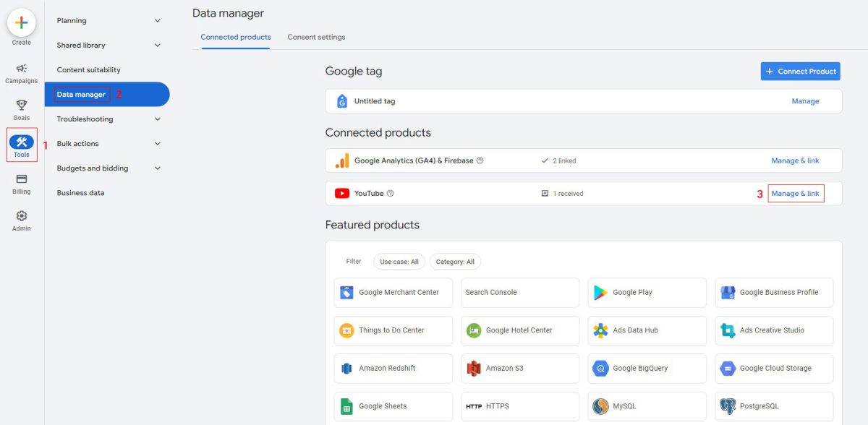The image size is (868, 425).
Task: Click the HTTP icon on HTTPS card
Action: pyautogui.click(x=474, y=406)
